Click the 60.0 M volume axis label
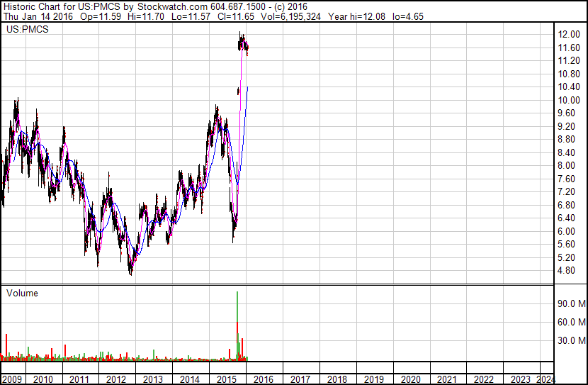This screenshot has width=588, height=385. pyautogui.click(x=572, y=322)
